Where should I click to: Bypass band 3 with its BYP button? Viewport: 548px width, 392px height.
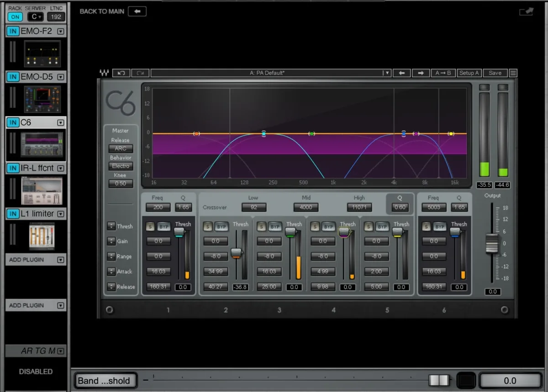[274, 226]
